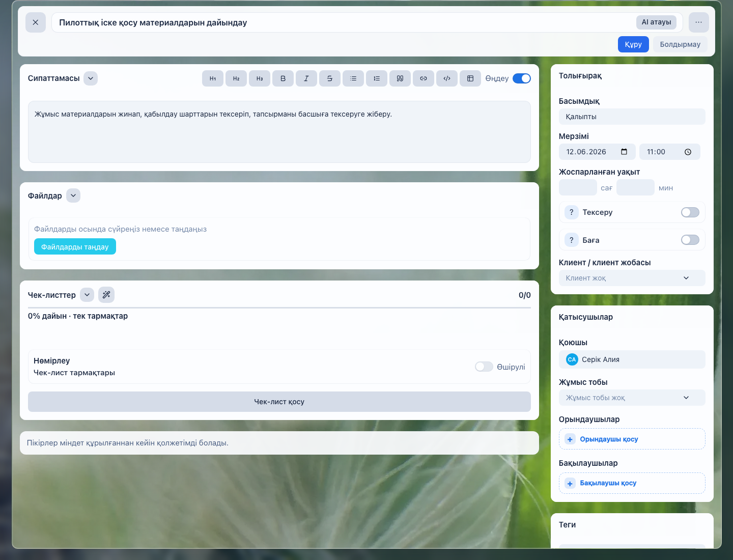Collapse the Сипаттамасы section
This screenshot has height=560, width=733.
click(x=91, y=78)
